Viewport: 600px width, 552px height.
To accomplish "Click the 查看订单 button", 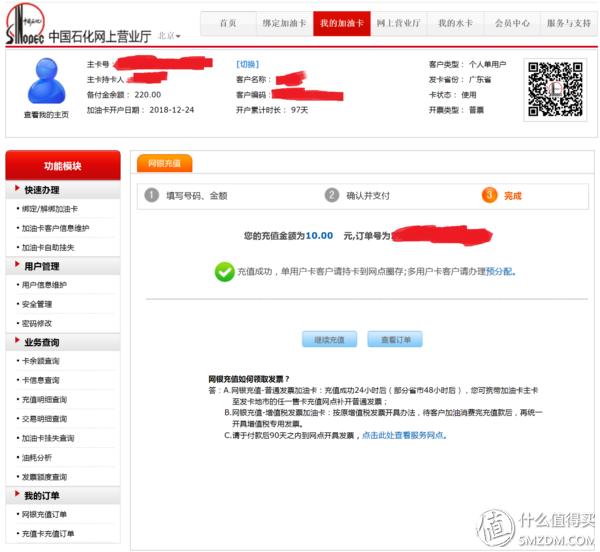I will click(395, 339).
